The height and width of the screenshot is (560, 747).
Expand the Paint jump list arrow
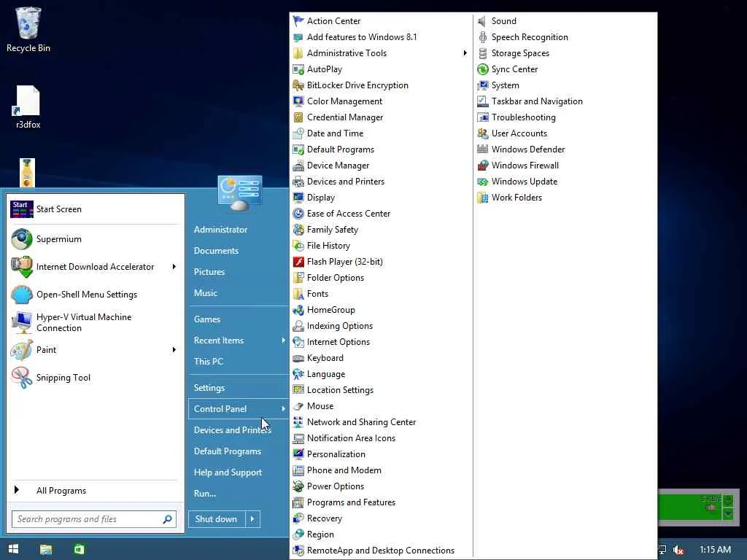[174, 350]
